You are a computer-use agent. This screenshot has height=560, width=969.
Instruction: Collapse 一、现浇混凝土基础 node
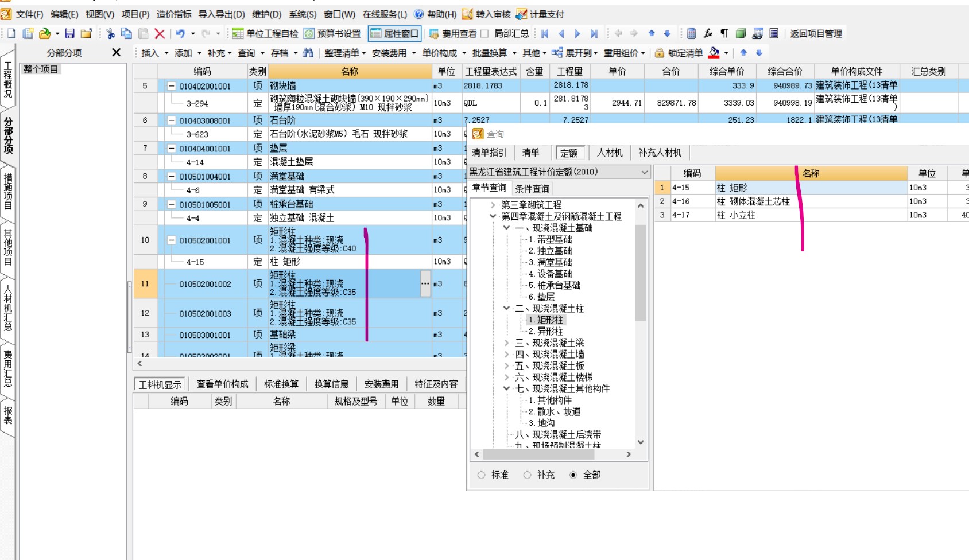[506, 228]
